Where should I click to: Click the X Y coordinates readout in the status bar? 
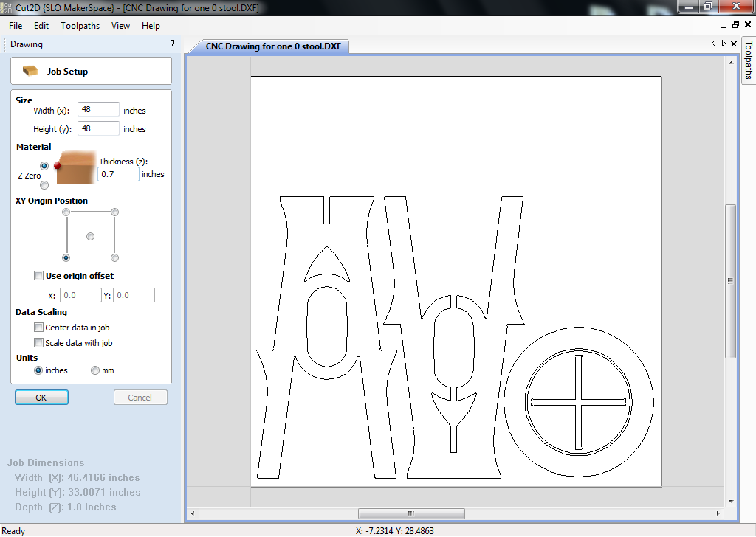coord(395,531)
